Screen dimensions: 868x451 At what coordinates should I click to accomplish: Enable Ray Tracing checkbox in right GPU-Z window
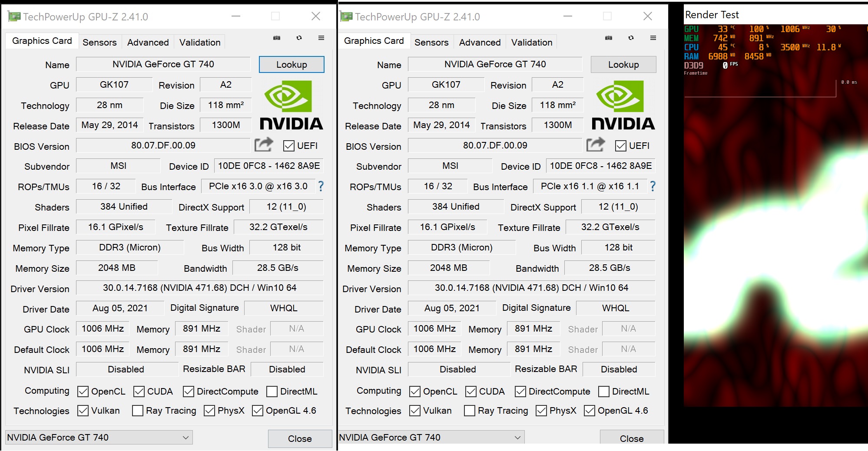pyautogui.click(x=469, y=411)
